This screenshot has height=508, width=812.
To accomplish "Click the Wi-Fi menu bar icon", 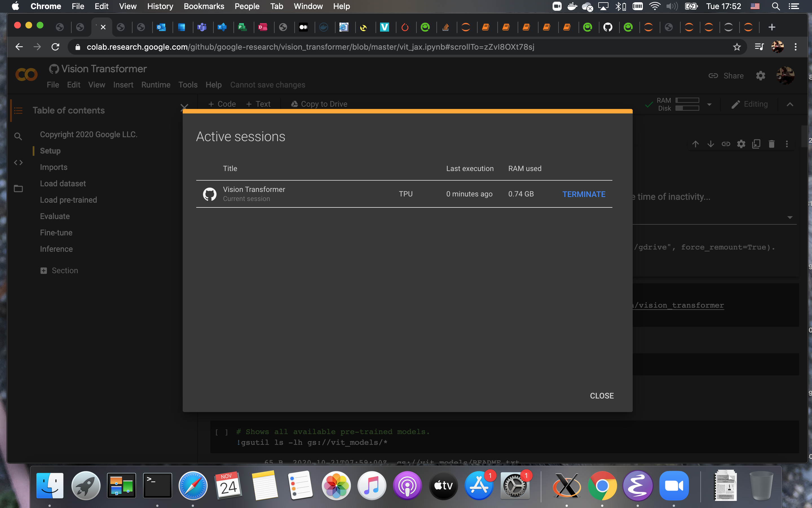I will 654,6.
